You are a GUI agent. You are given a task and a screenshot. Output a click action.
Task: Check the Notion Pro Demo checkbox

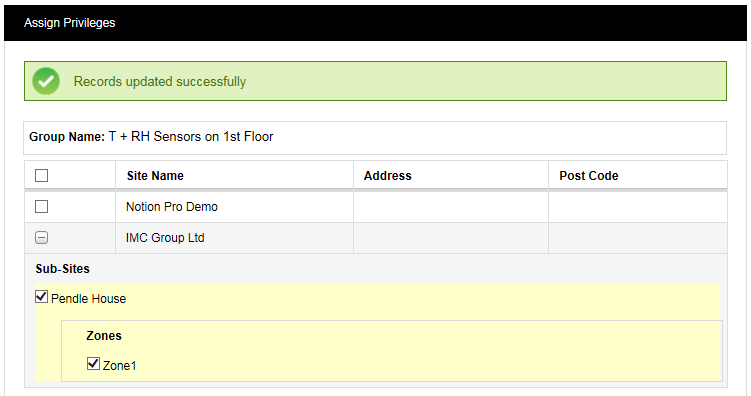(42, 206)
